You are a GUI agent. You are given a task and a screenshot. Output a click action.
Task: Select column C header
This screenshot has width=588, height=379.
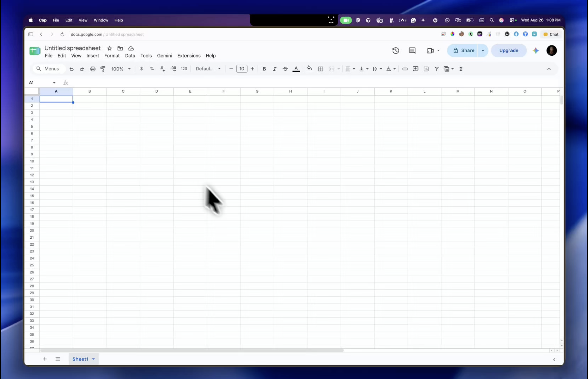123,91
